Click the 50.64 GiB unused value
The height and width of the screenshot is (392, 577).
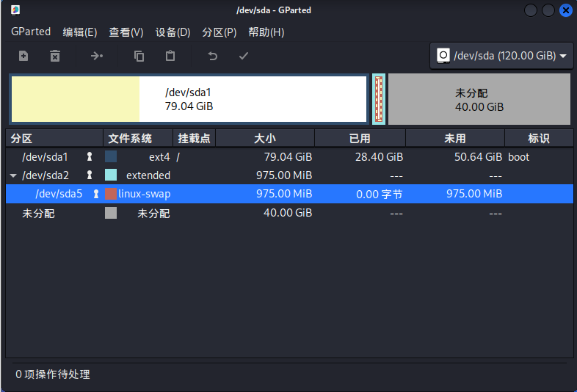[478, 157]
